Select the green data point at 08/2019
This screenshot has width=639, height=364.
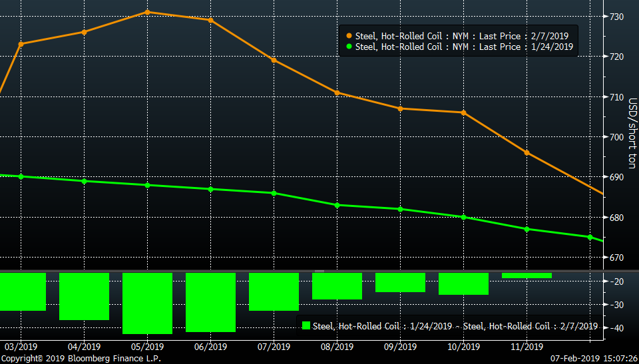click(337, 205)
